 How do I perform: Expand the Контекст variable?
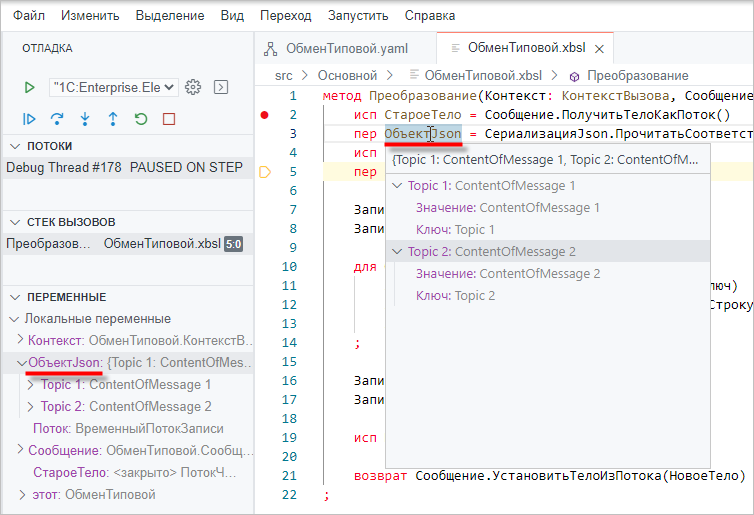click(20, 341)
